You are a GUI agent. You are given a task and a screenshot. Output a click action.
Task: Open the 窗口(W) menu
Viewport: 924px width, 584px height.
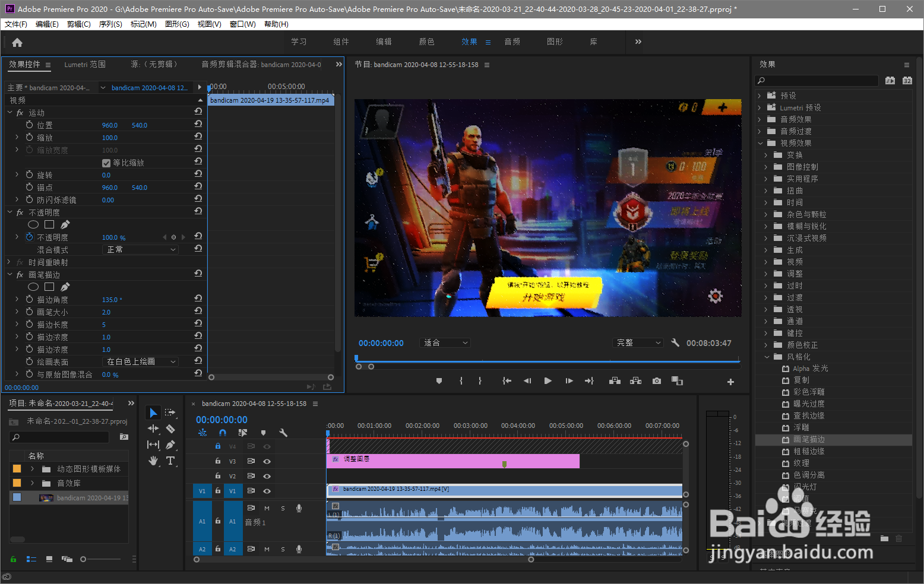click(242, 24)
